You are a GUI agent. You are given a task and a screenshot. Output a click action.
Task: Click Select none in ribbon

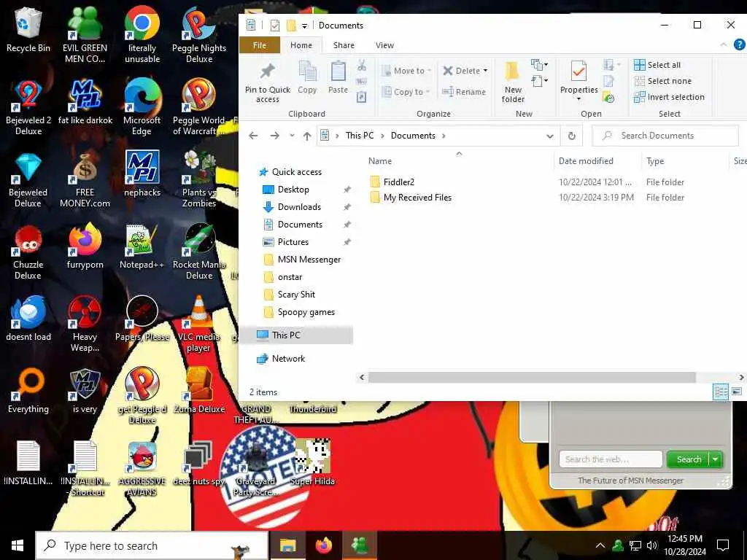click(662, 81)
